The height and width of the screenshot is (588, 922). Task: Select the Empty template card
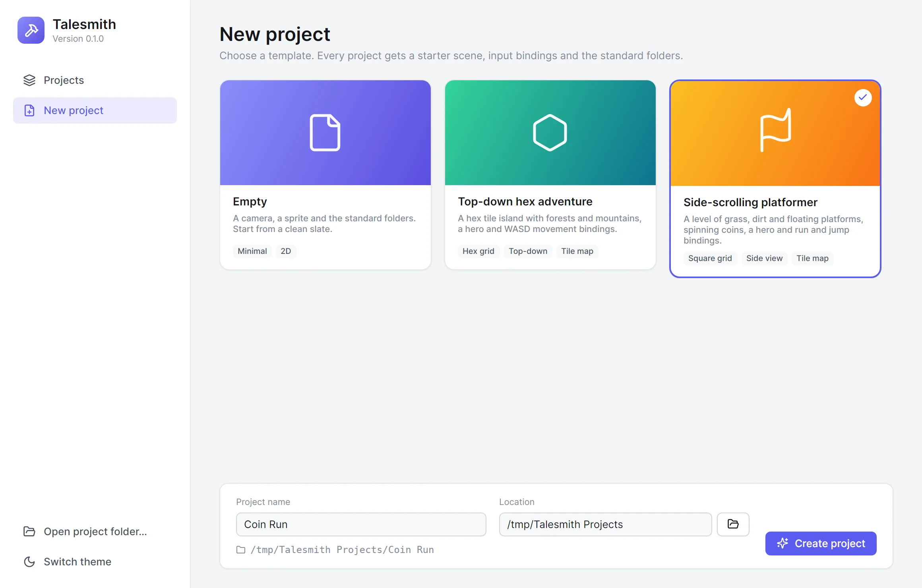(x=325, y=175)
